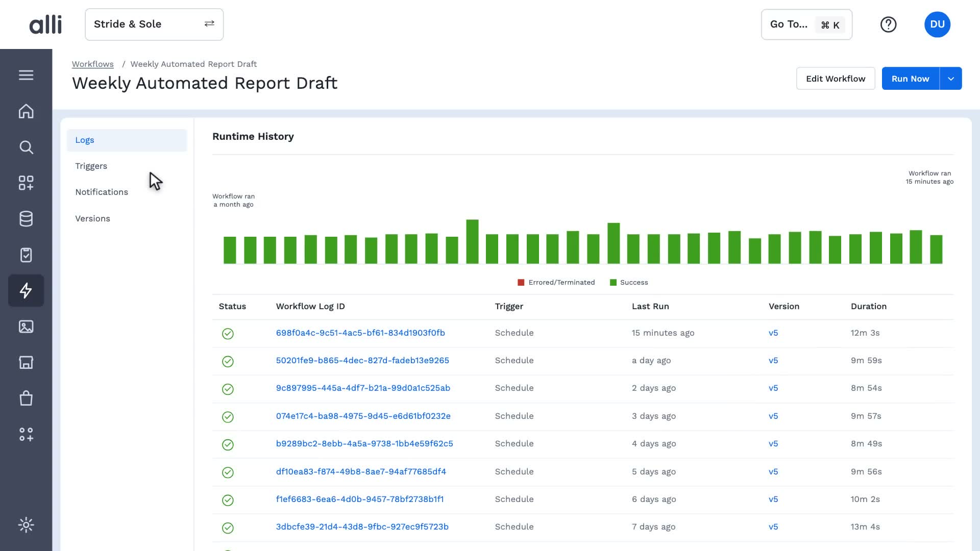Expand the Run Now dropdown arrow

click(950, 79)
